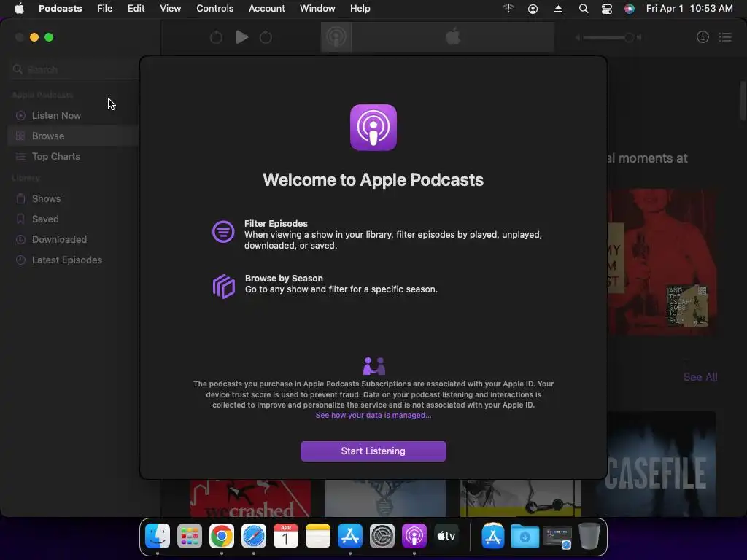Screen dimensions: 747x560
Task: Click the Listen Now play-circle icon
Action: coord(20,116)
